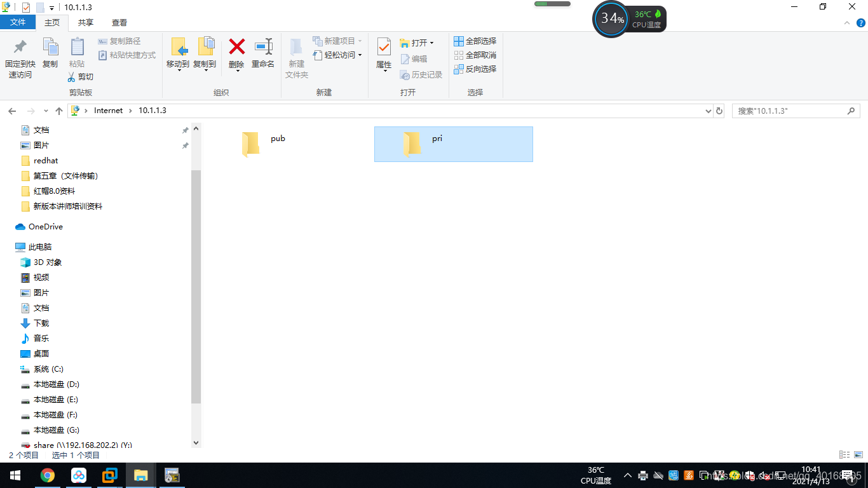Click 粘贴快捷方式 in the ribbon
The image size is (868, 488).
pos(127,55)
